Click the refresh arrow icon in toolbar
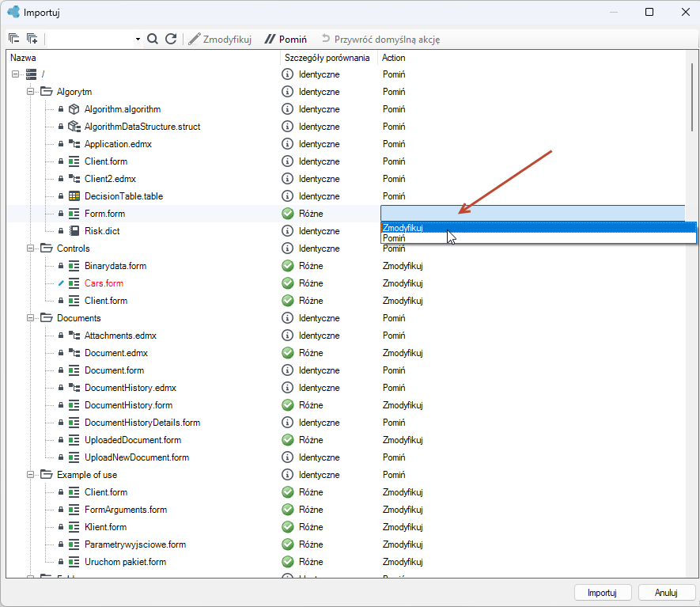 [171, 39]
